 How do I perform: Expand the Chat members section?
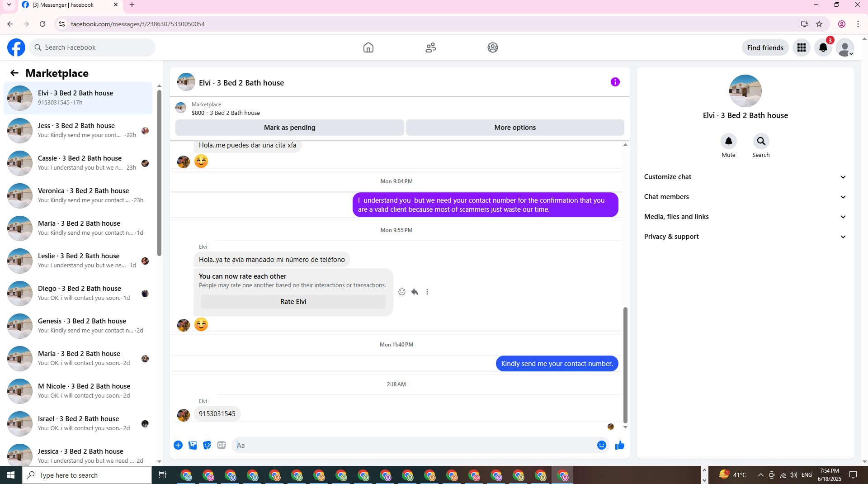tap(745, 197)
